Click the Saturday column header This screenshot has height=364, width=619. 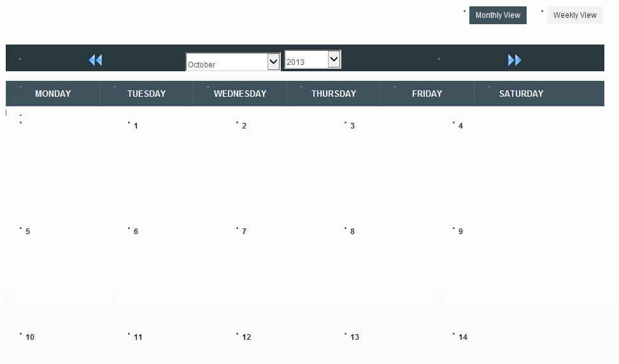pyautogui.click(x=521, y=94)
